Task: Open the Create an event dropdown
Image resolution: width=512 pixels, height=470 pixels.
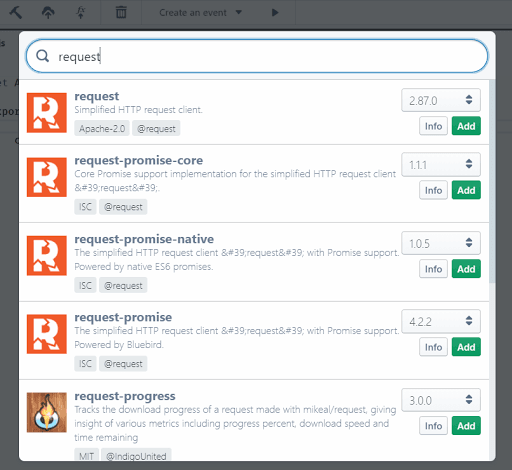Action: tap(200, 13)
